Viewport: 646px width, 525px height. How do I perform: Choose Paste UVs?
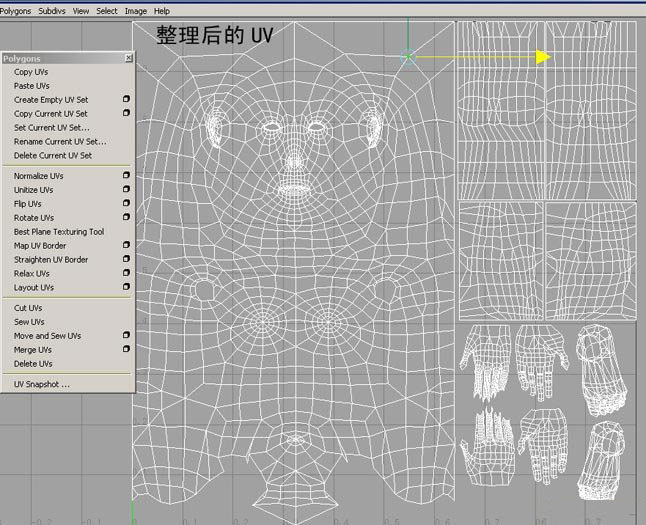31,86
